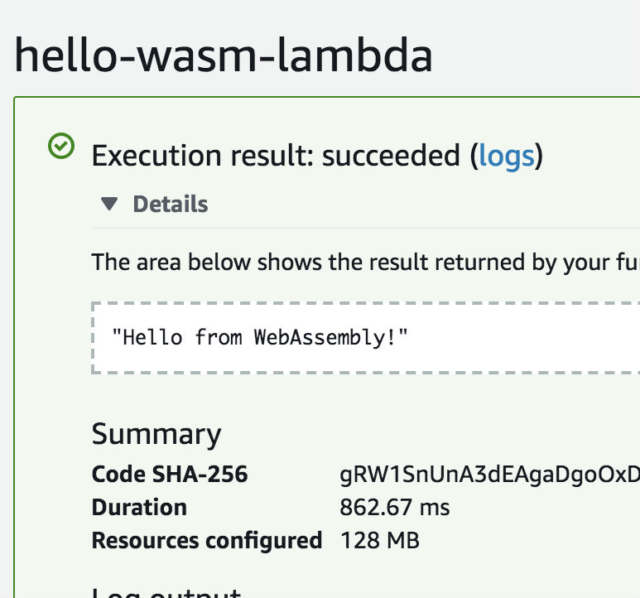640x598 pixels.
Task: Click the hello-wasm-lambda function title
Action: pos(223,55)
